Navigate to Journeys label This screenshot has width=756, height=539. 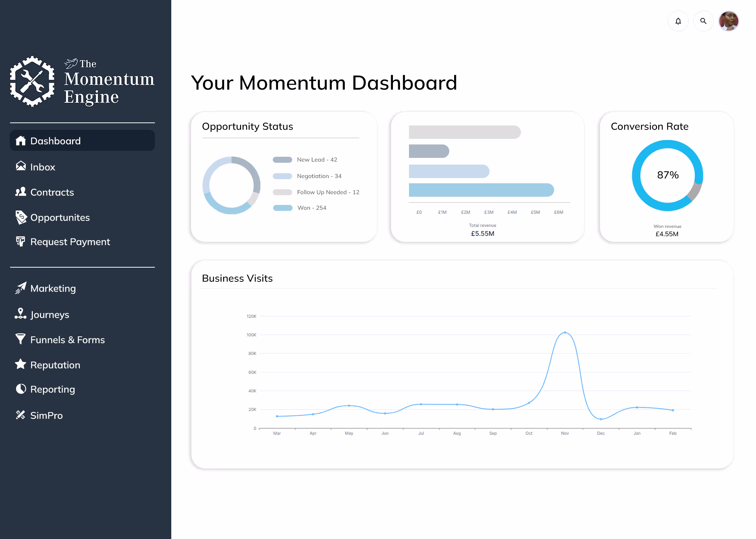(50, 315)
